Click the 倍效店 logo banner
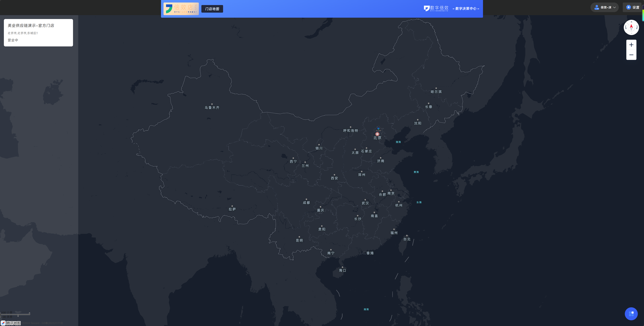The height and width of the screenshot is (326, 644). click(x=181, y=9)
